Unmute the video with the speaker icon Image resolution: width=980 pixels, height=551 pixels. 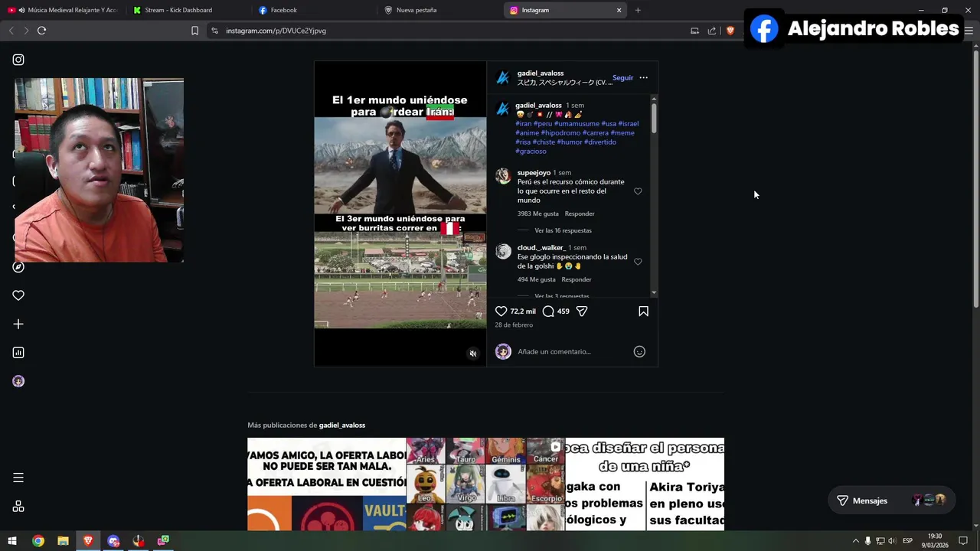(x=473, y=354)
